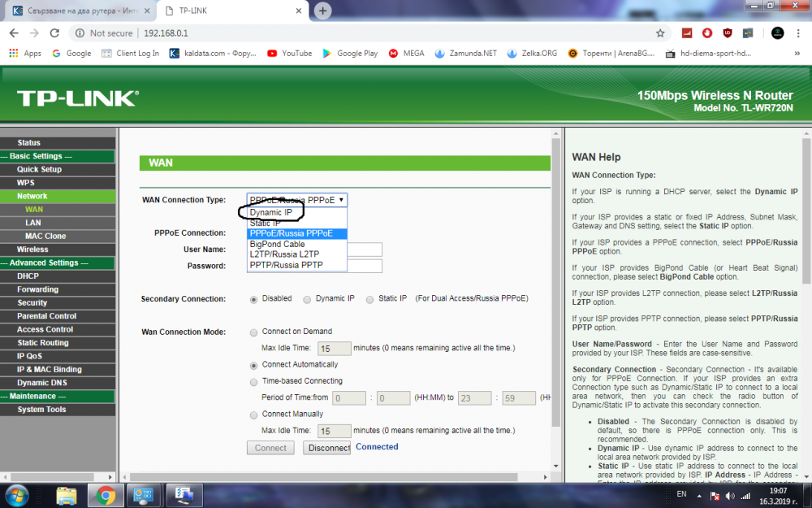The height and width of the screenshot is (508, 812).
Task: Click the address bar URL 192.168.0.1
Action: (166, 33)
